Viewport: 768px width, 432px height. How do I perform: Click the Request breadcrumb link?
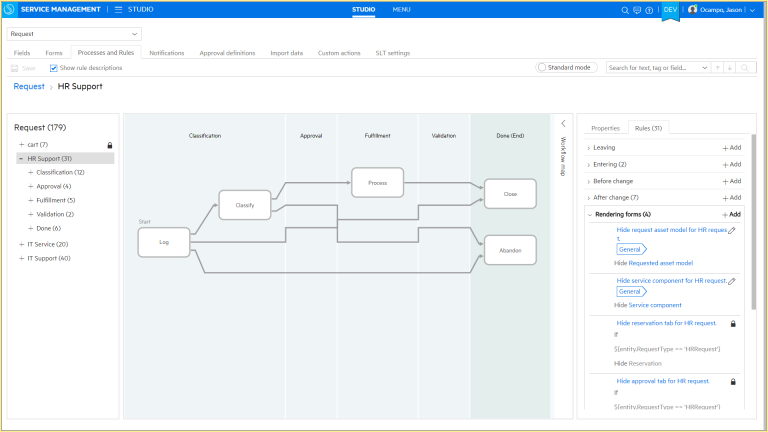tap(29, 87)
